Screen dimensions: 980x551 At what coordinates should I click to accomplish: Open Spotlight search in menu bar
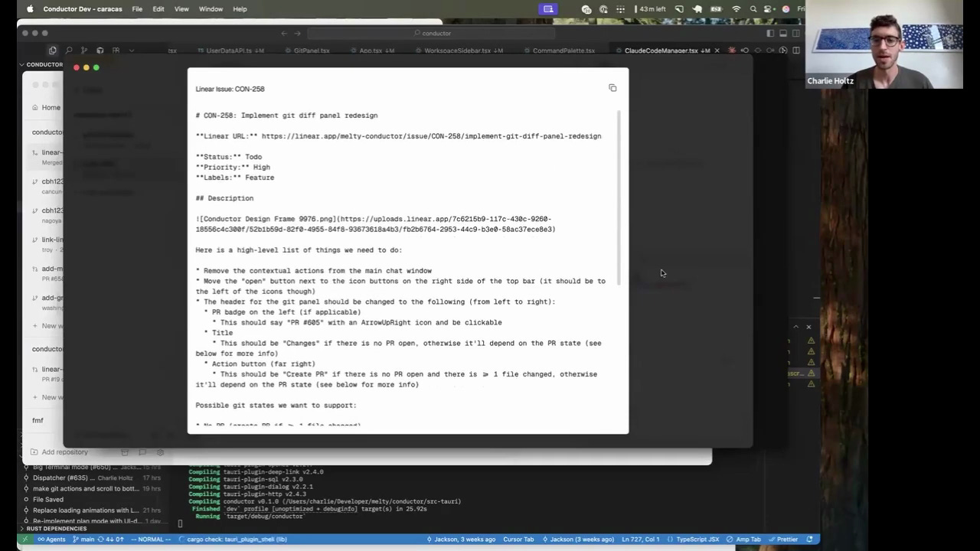point(753,9)
